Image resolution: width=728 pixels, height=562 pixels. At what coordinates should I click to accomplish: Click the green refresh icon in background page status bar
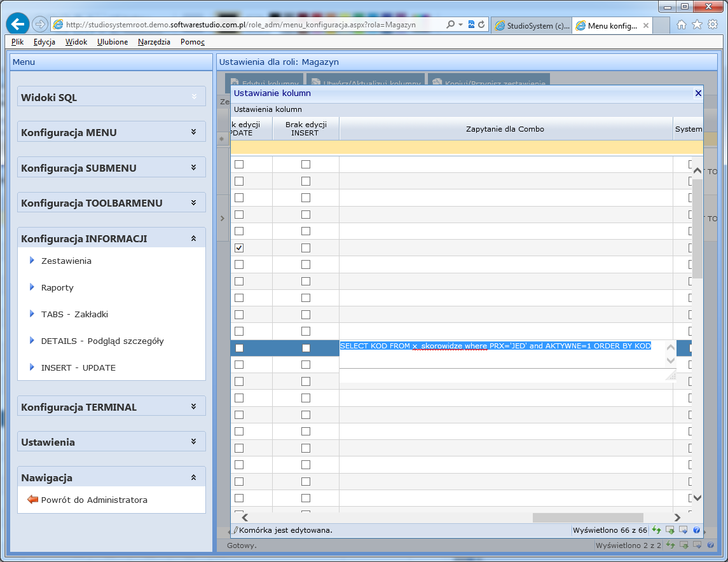coord(670,545)
